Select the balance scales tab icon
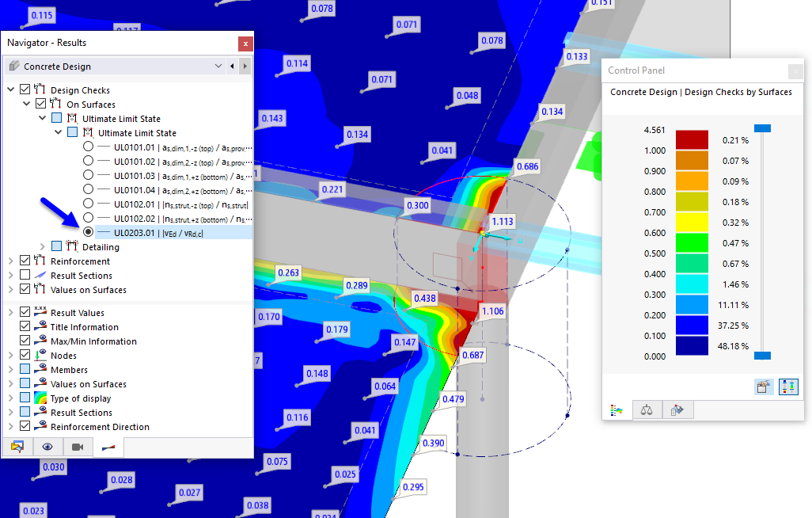The width and height of the screenshot is (812, 518). coord(647,409)
